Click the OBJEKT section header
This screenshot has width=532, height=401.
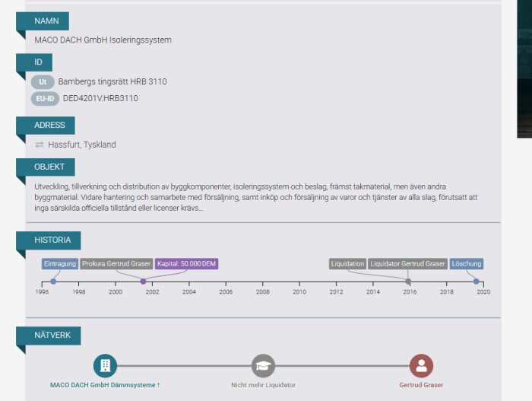46,167
